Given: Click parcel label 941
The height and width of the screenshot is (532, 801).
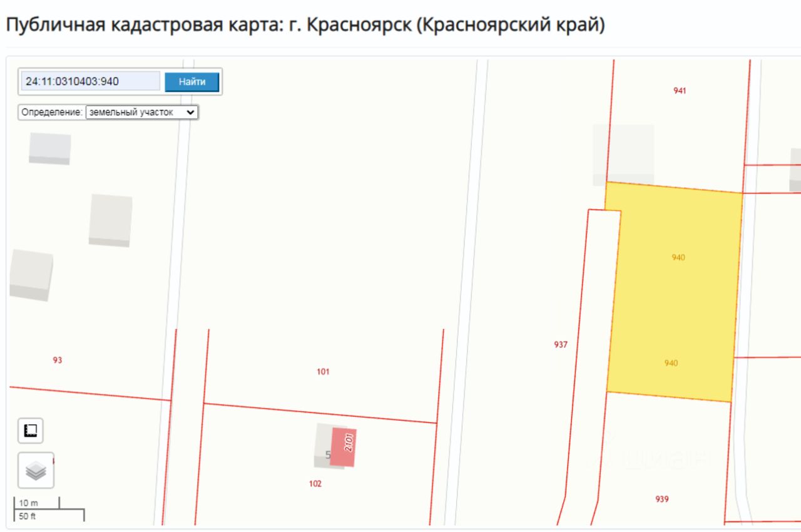Looking at the screenshot, I should (680, 91).
